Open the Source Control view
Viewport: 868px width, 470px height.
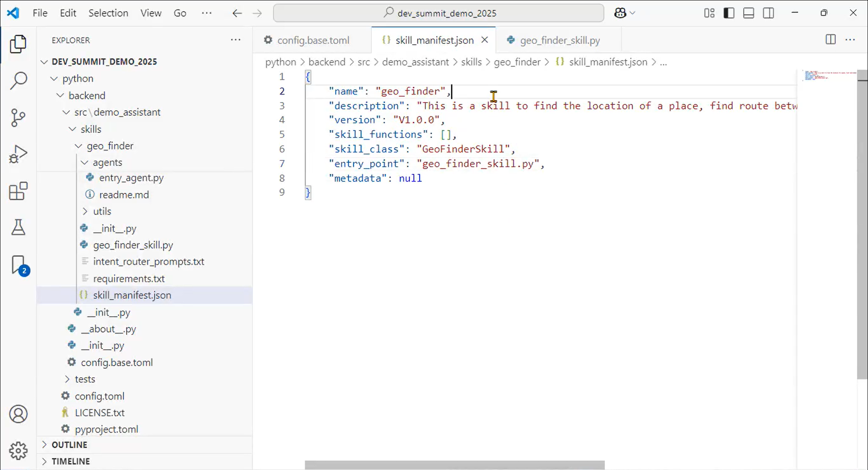tap(18, 117)
